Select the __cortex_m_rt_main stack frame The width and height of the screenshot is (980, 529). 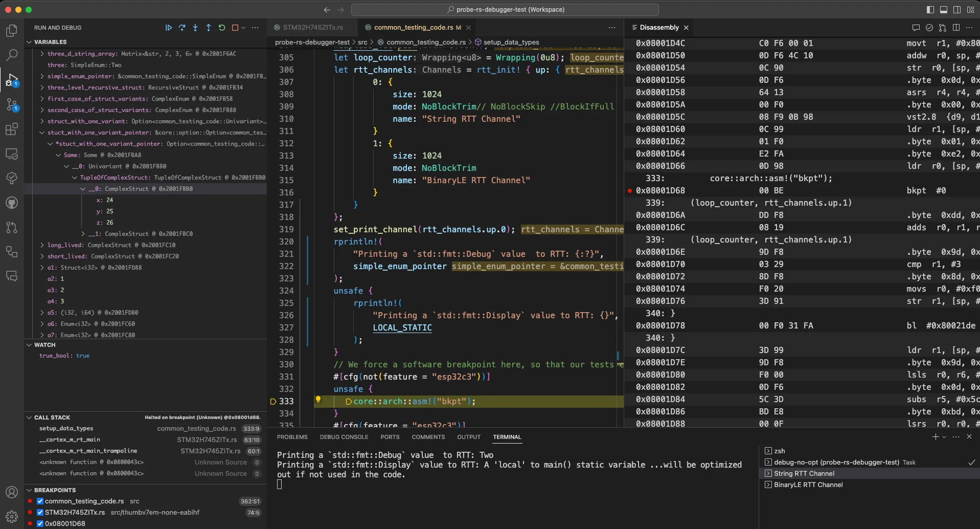tap(70, 439)
